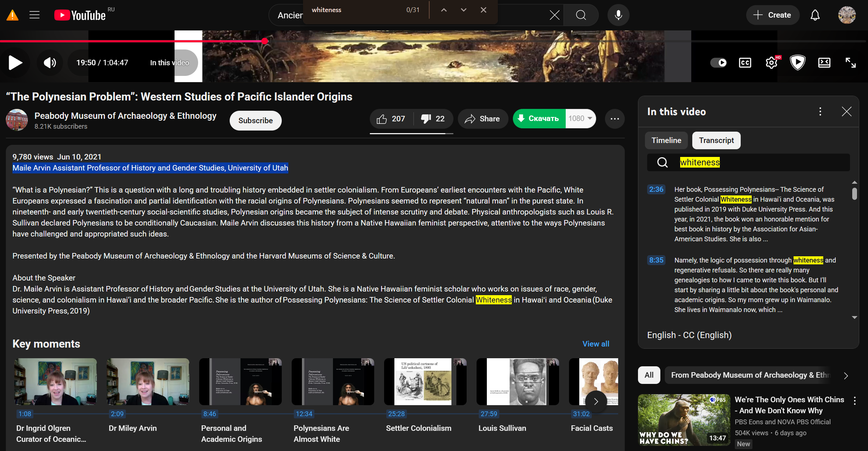Mute the video volume
The width and height of the screenshot is (868, 451).
click(50, 63)
